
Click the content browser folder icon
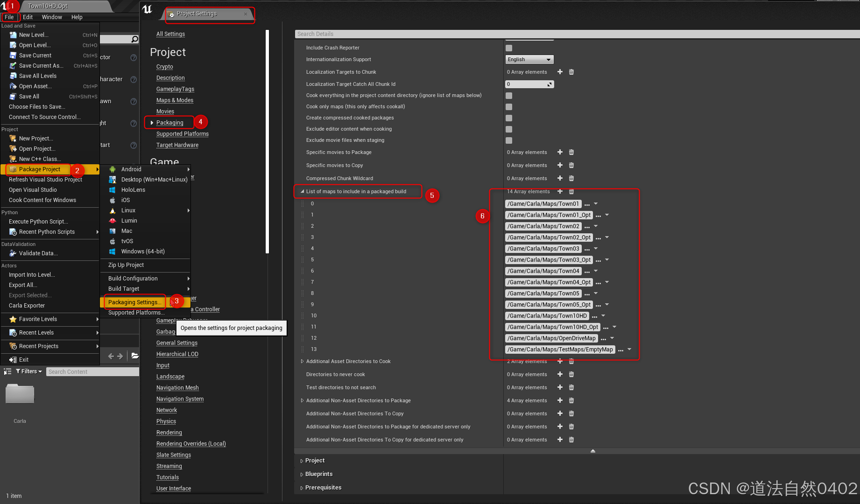(x=135, y=356)
